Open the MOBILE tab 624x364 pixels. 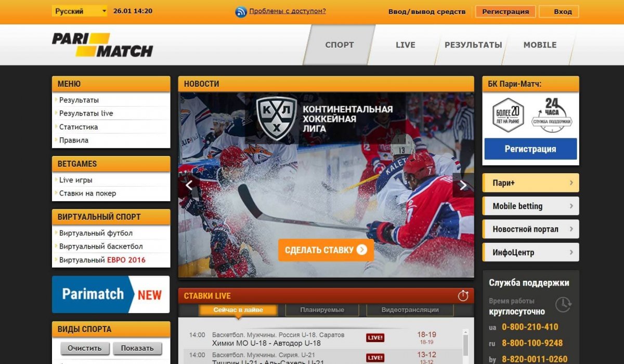(x=540, y=45)
